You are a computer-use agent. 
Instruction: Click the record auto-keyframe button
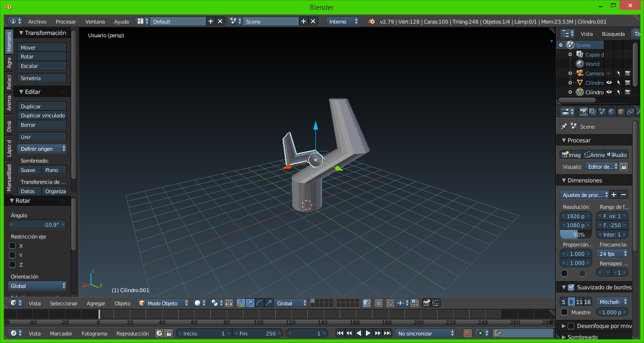467,333
